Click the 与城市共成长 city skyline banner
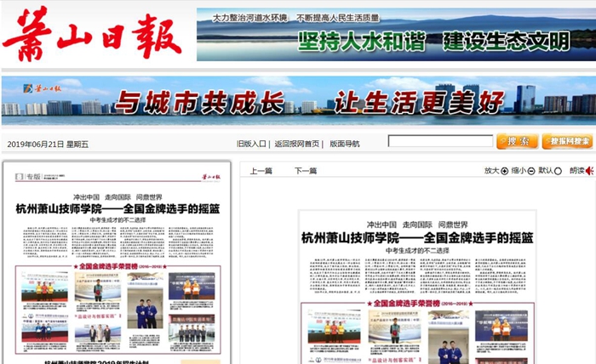The image size is (596, 364). pos(299,100)
